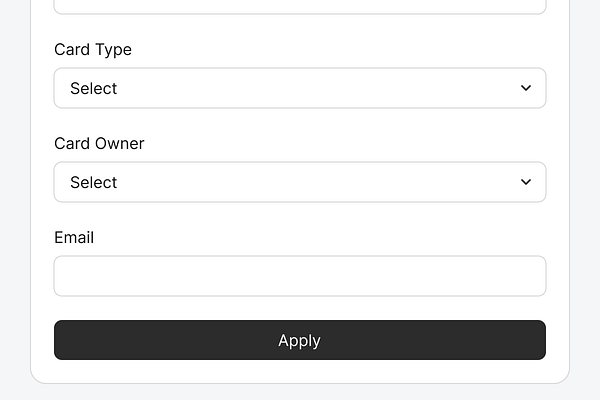Click the down arrow beside Card Type's Select

tap(526, 88)
